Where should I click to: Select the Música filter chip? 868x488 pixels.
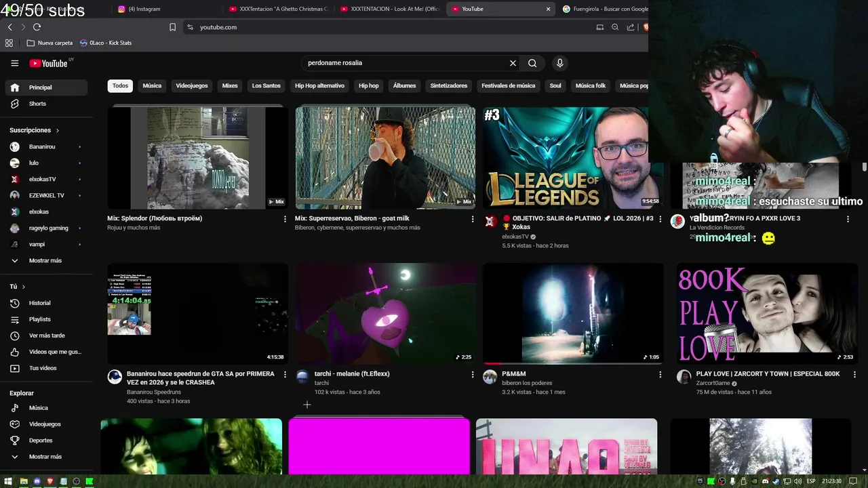tap(152, 86)
